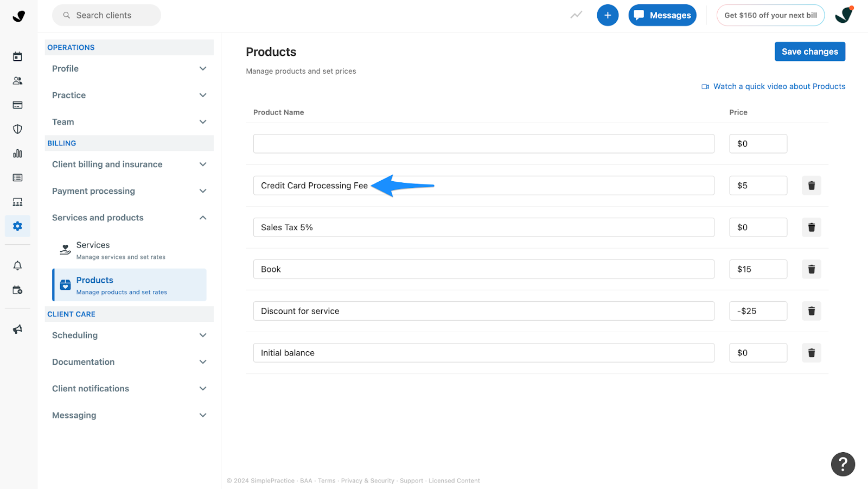The height and width of the screenshot is (489, 868).
Task: Select Products in settings menu
Action: point(129,285)
